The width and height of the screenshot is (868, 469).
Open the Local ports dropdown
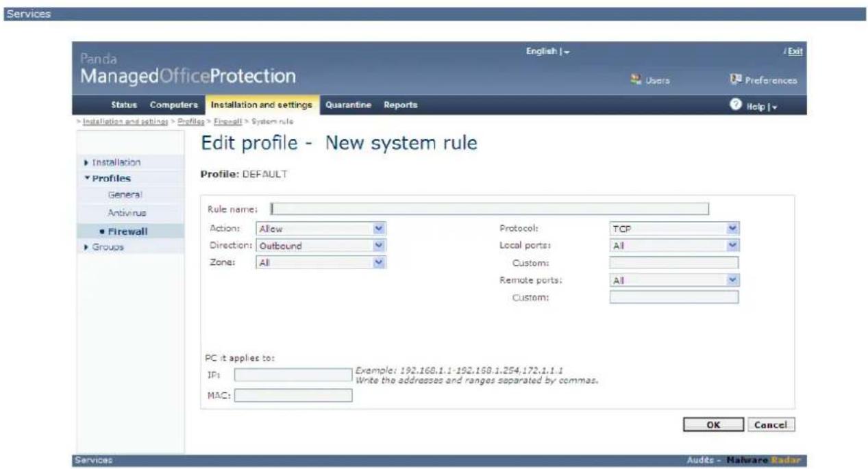674,245
